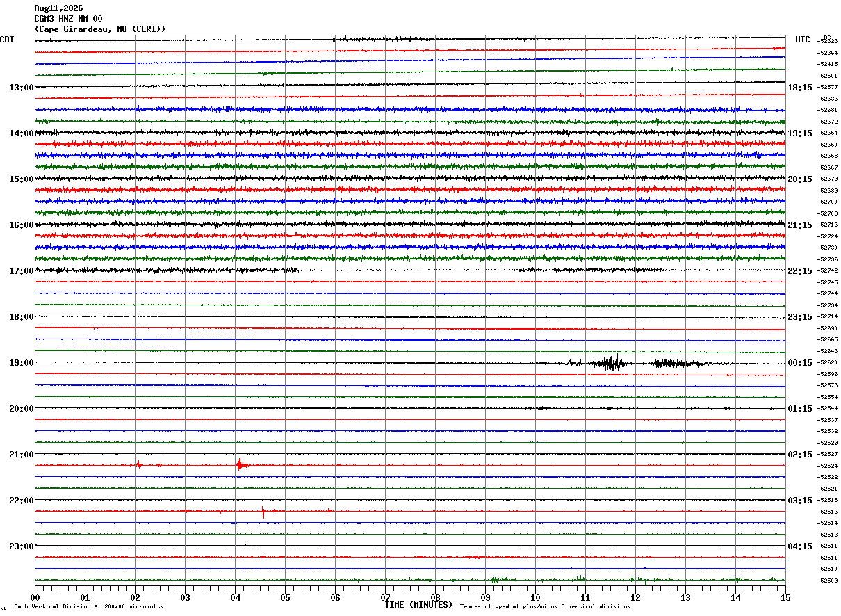Image resolution: width=841 pixels, height=616 pixels.
Task: Click the "TIME (MINUTES)" axis title
Action: point(418,605)
